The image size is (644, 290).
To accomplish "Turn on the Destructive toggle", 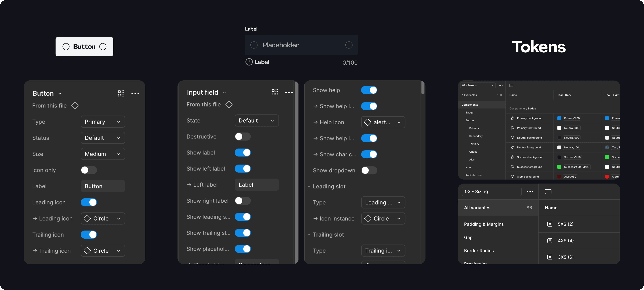I will [x=243, y=137].
